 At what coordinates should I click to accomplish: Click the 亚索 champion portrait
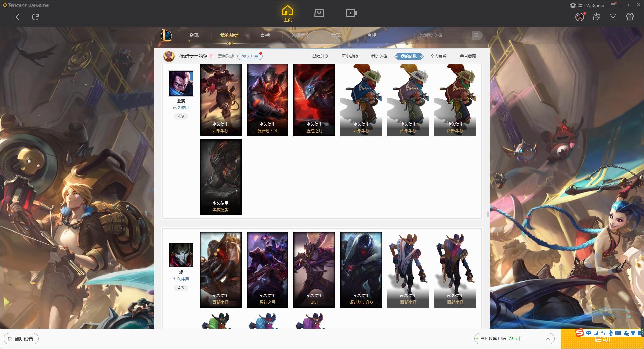tap(181, 84)
